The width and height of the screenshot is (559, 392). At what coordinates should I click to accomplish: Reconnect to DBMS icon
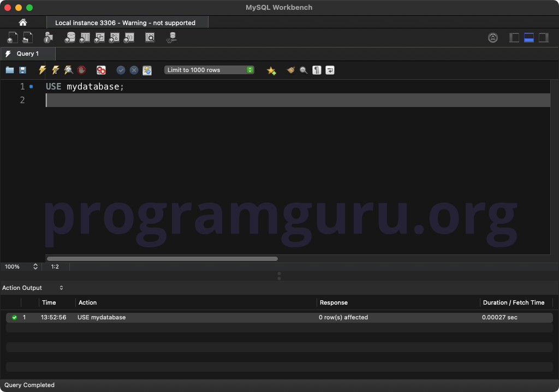pos(171,38)
